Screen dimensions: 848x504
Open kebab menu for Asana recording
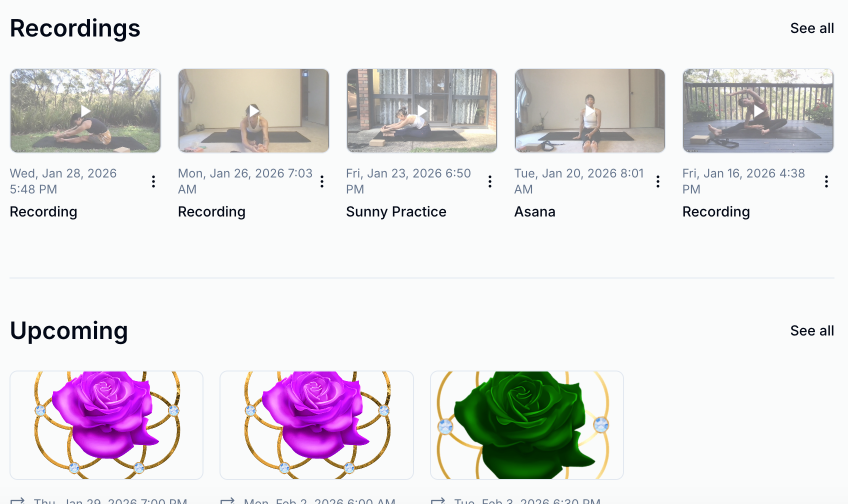(x=658, y=181)
